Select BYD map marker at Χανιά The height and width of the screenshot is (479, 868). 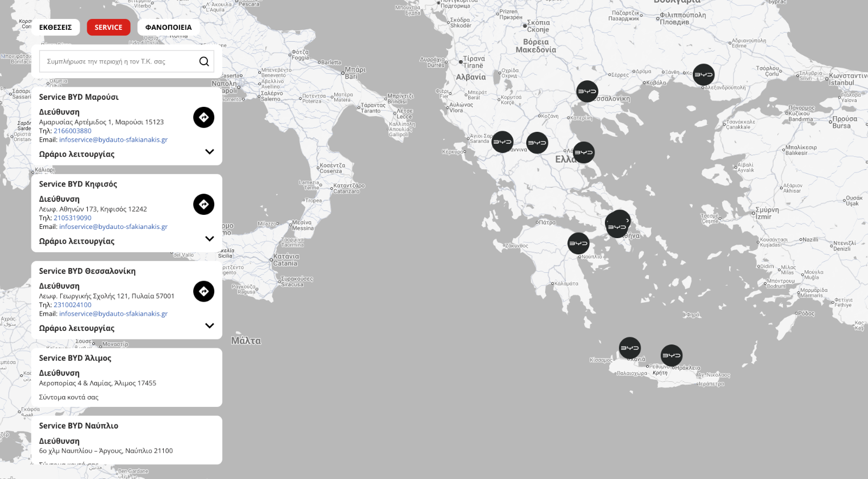(x=630, y=348)
